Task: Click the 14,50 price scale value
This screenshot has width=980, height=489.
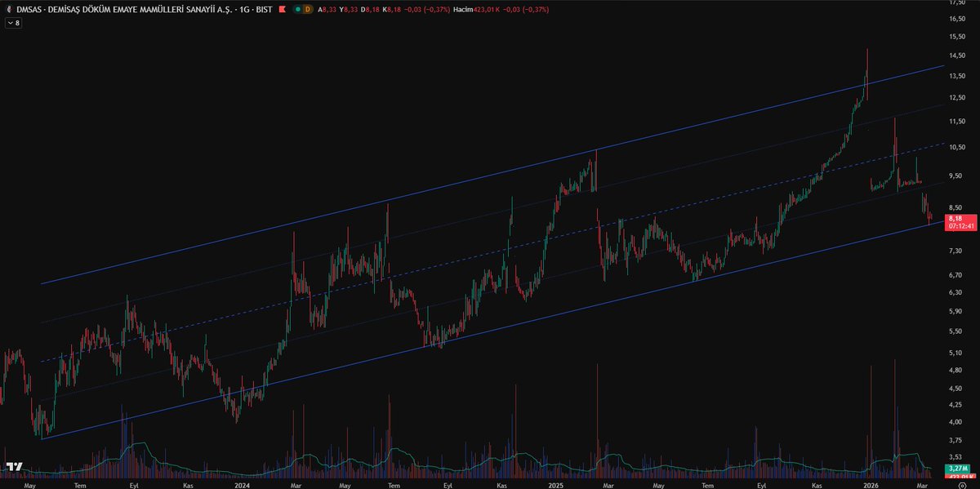Action: coord(957,56)
